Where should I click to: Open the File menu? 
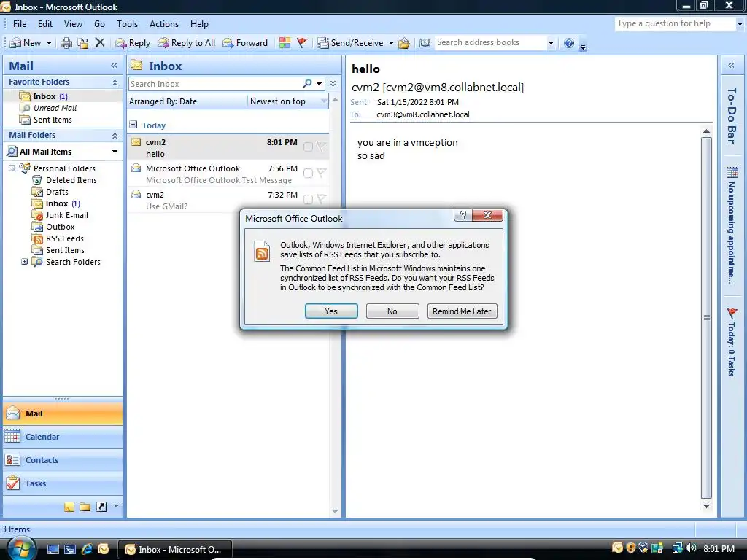pyautogui.click(x=20, y=24)
